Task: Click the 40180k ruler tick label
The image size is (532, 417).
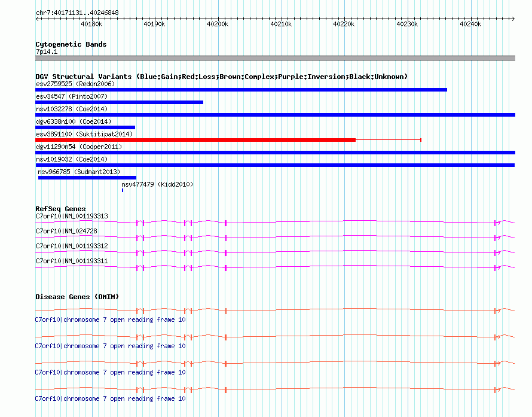Action: point(91,24)
